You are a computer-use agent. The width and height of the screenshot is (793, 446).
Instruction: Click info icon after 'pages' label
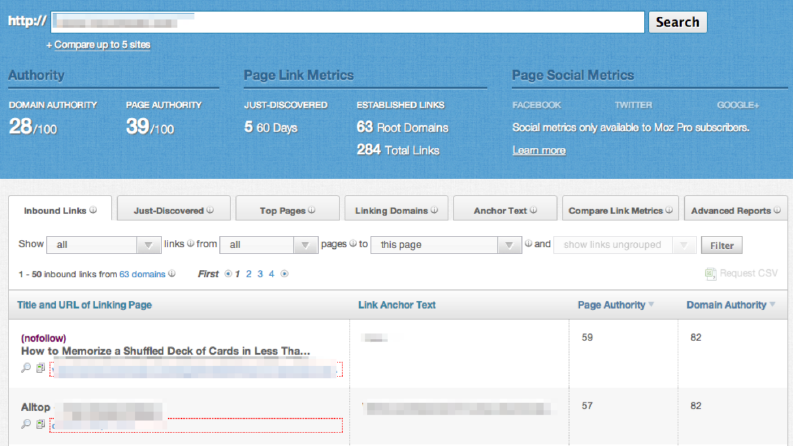click(x=353, y=244)
